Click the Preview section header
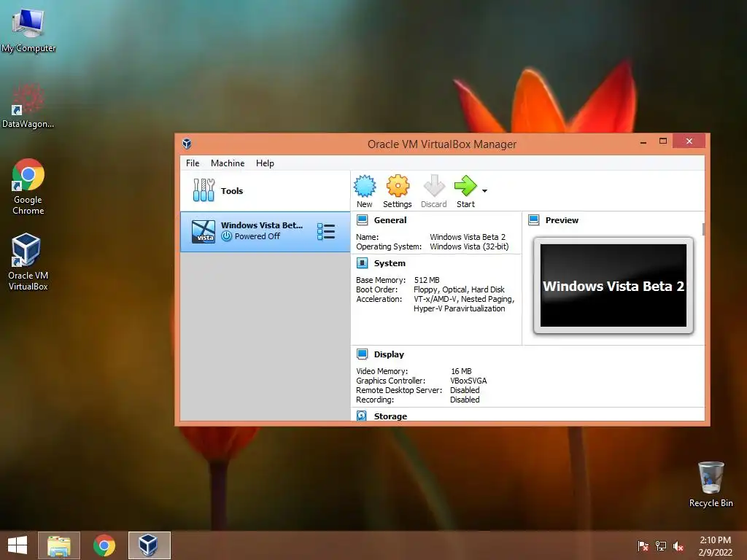 point(562,220)
